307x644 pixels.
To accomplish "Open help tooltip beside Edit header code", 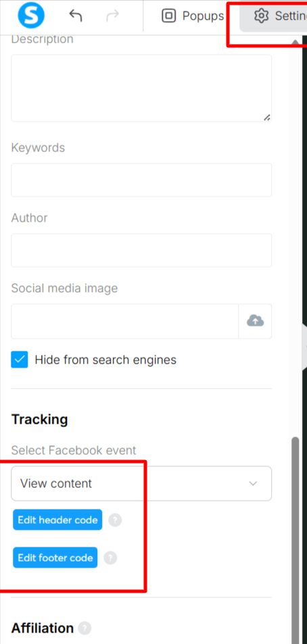I will pyautogui.click(x=115, y=520).
